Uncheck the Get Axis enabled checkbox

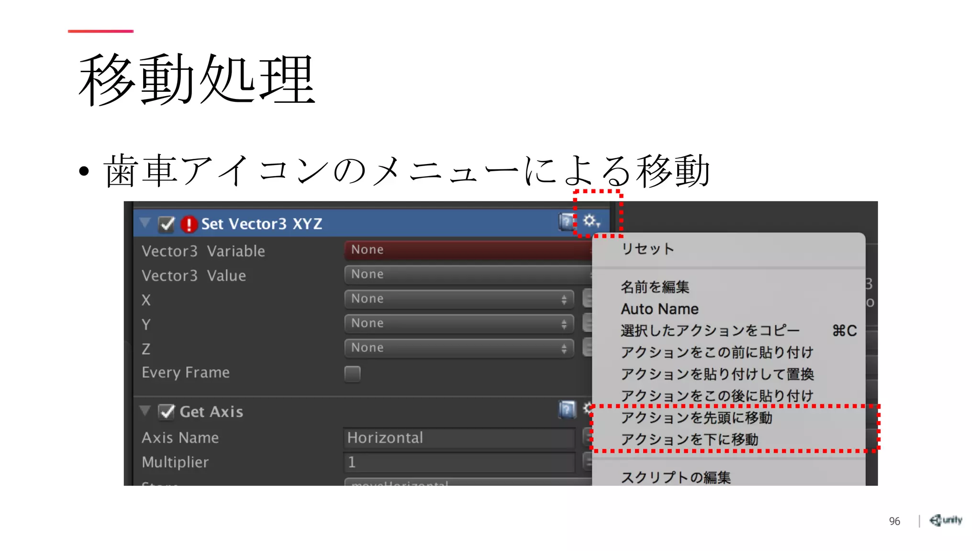pyautogui.click(x=166, y=412)
